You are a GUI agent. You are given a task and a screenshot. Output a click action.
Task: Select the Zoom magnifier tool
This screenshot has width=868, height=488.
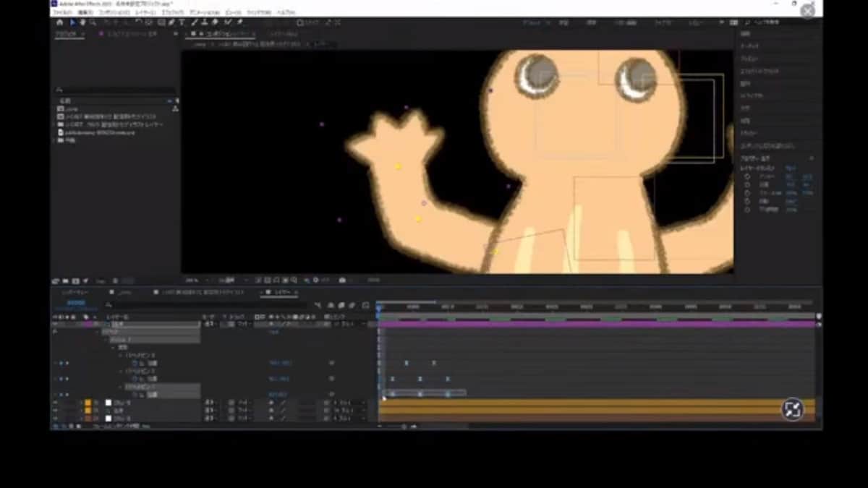(93, 22)
